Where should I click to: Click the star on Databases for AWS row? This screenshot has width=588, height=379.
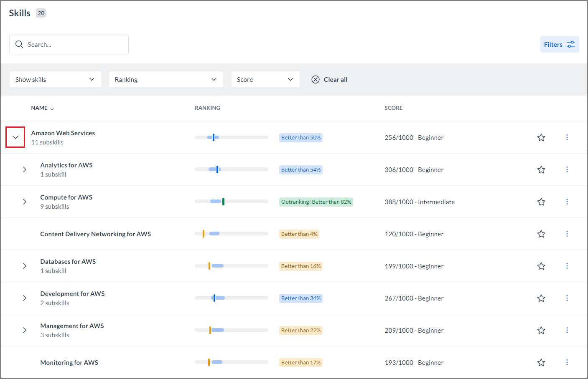coord(541,266)
